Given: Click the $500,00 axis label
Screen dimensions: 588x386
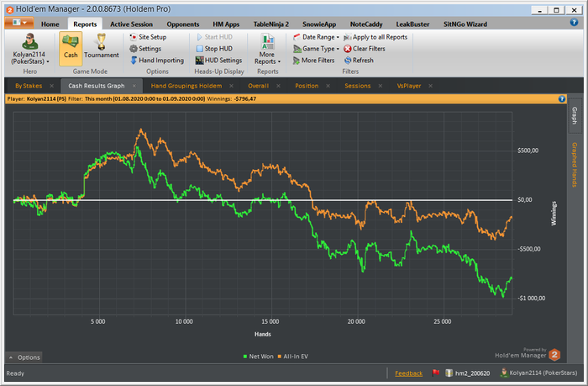Looking at the screenshot, I should [x=528, y=151].
